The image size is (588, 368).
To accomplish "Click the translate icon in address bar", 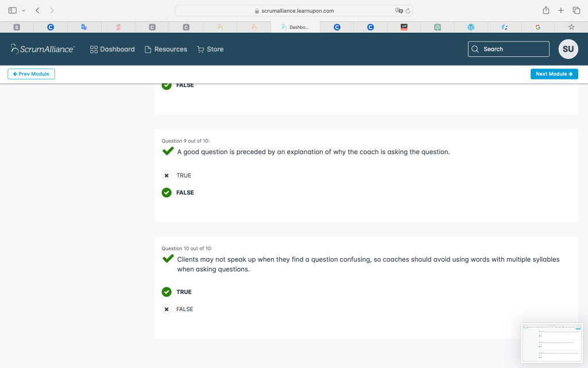I will [399, 10].
